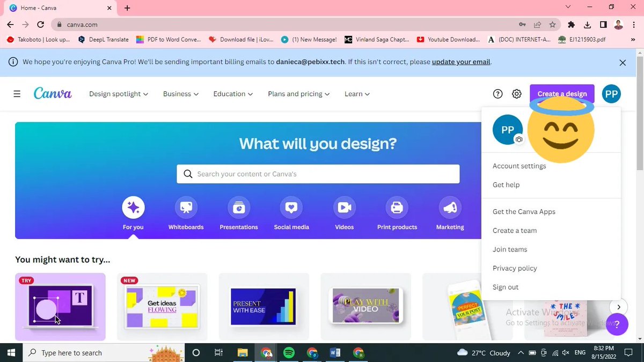Click the Create a design button
The width and height of the screenshot is (644, 362).
point(562,94)
